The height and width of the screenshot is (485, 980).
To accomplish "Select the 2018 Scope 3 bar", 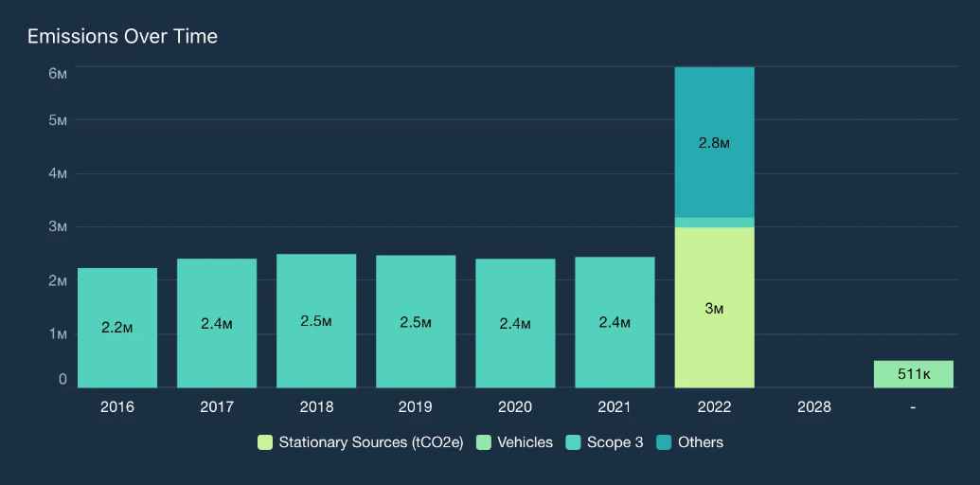I will tap(316, 321).
